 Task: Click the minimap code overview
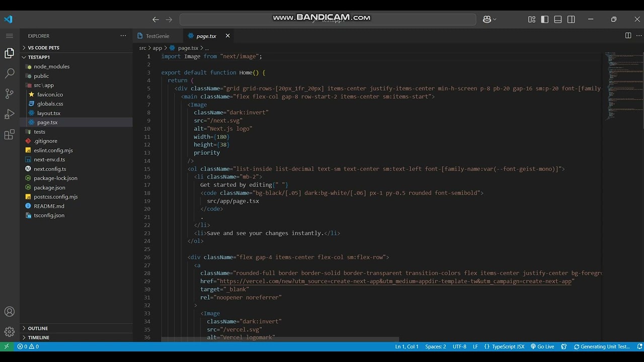pyautogui.click(x=623, y=85)
